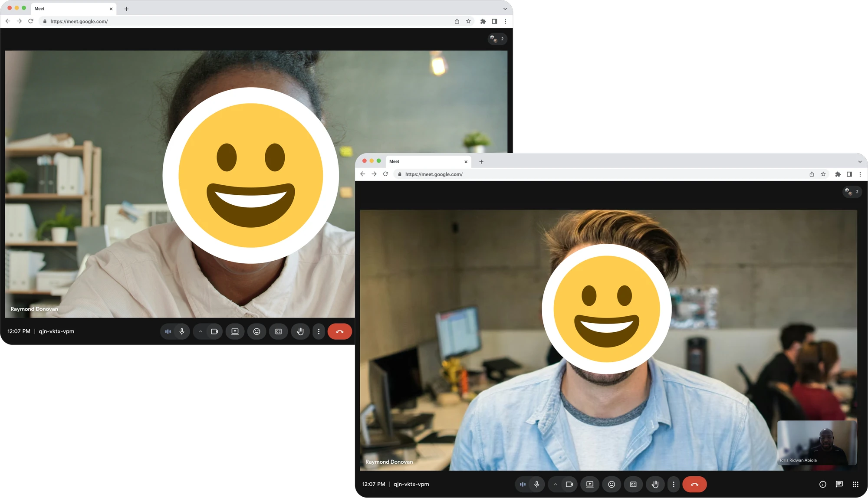Screen dimensions: 868x498
Task: Send emoji reaction in back Meet window
Action: pyautogui.click(x=257, y=331)
